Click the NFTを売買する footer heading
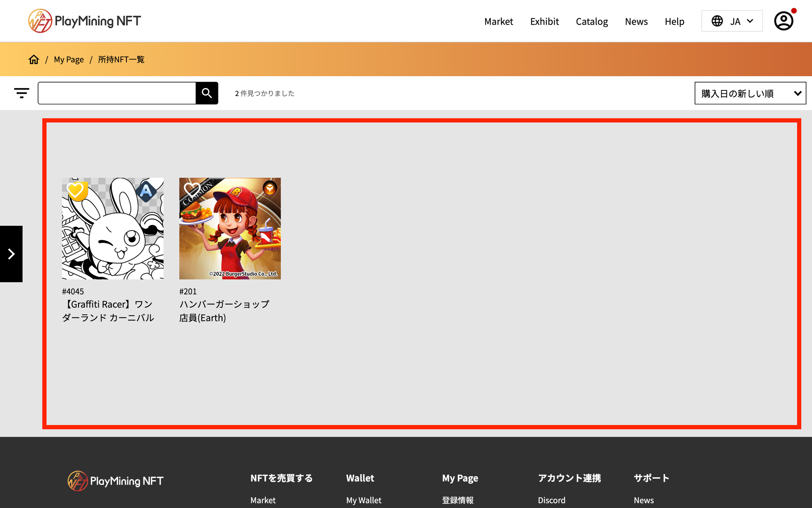This screenshot has height=508, width=812. click(282, 478)
